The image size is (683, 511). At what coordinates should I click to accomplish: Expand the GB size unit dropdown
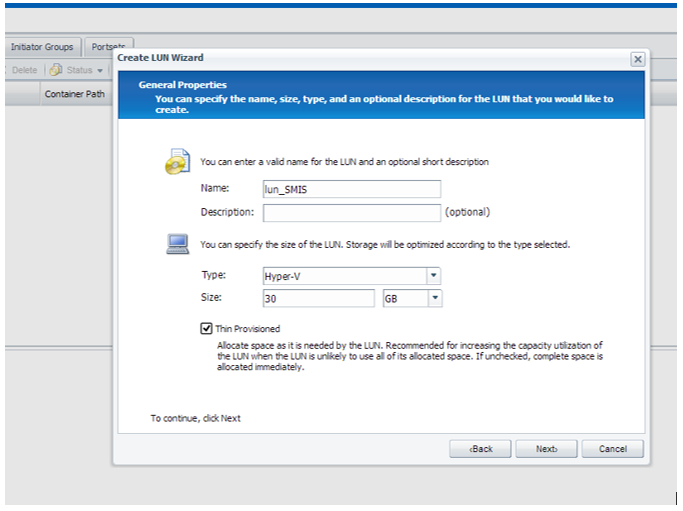435,298
